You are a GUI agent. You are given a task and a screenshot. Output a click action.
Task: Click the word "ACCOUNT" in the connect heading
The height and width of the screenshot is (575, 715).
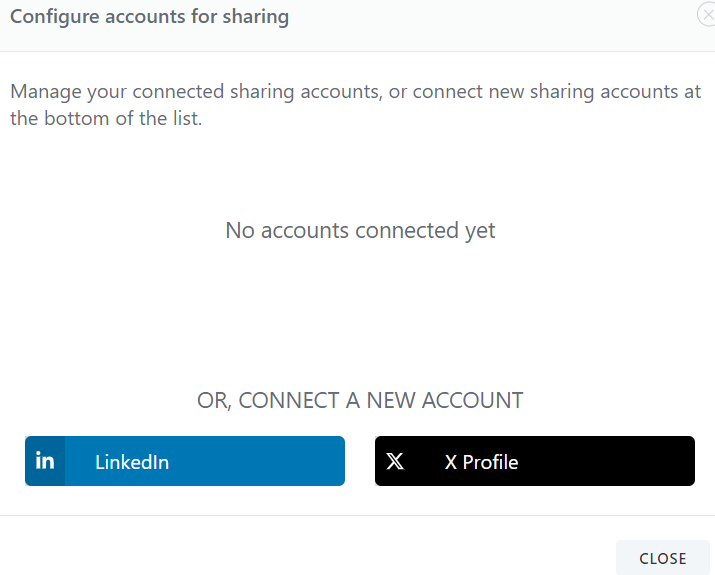[x=472, y=401]
